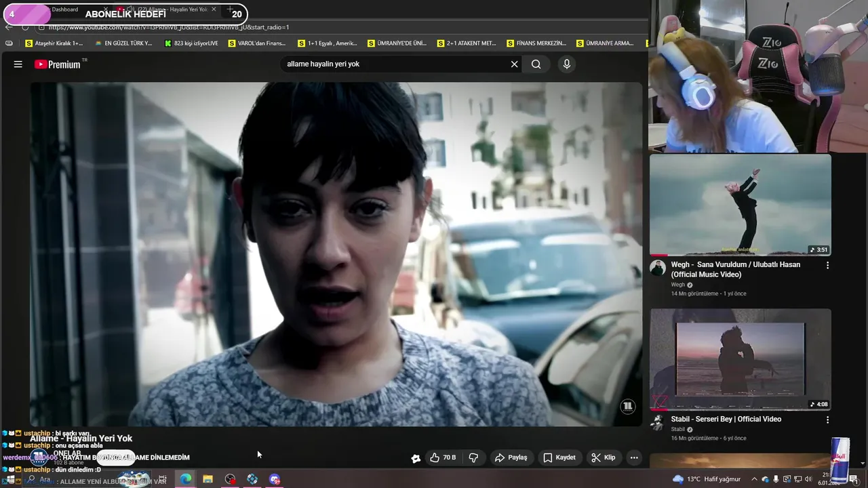
Task: Open the three-dot more actions button
Action: pos(634,457)
